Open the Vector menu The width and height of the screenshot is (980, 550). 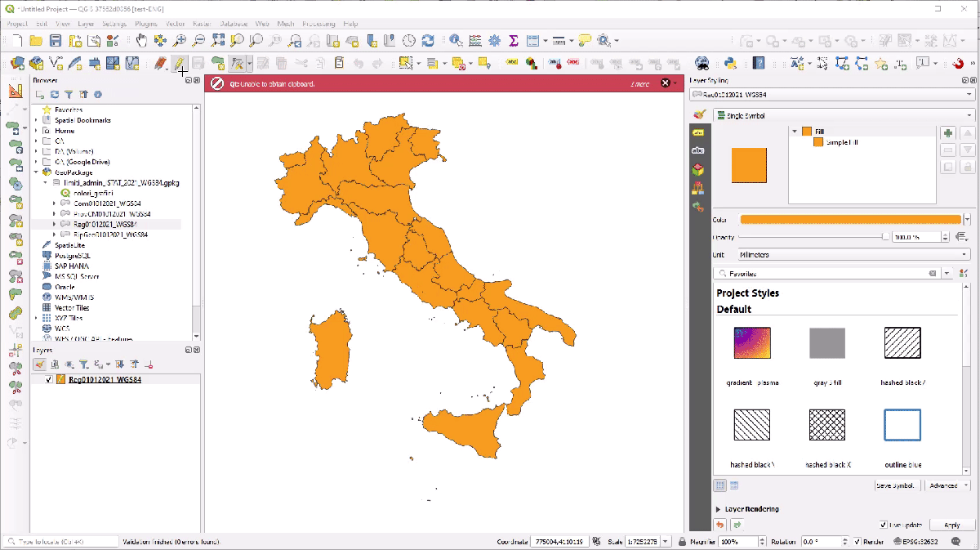tap(176, 24)
